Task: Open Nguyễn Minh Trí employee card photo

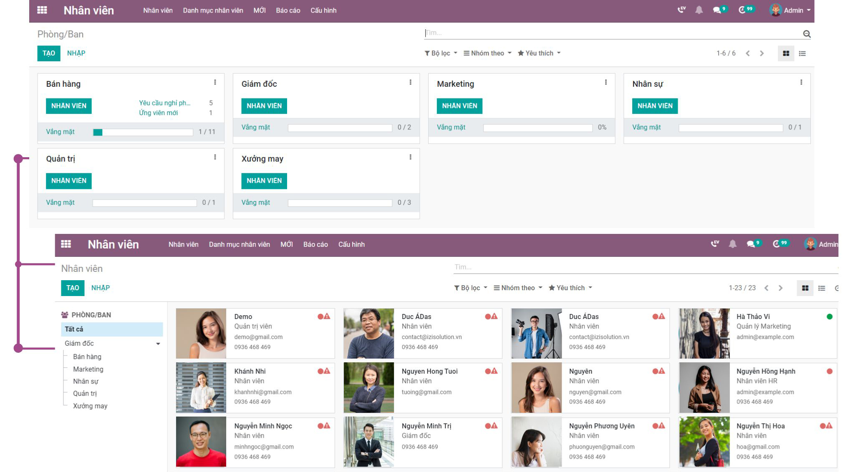Action: [x=368, y=442]
